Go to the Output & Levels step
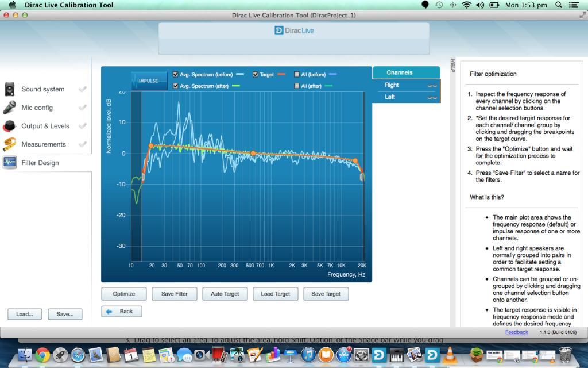The width and height of the screenshot is (588, 368). (x=45, y=126)
